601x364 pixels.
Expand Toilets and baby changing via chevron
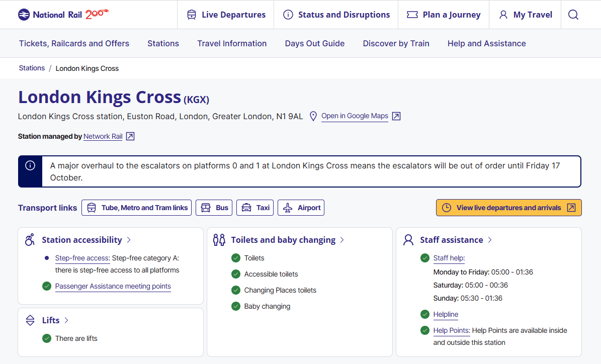pos(342,240)
